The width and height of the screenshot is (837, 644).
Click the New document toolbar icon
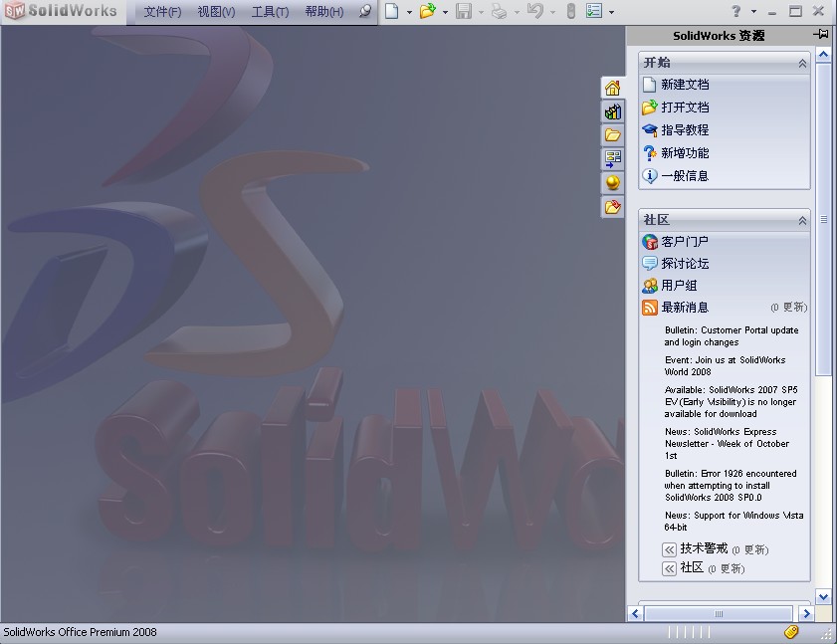[392, 11]
